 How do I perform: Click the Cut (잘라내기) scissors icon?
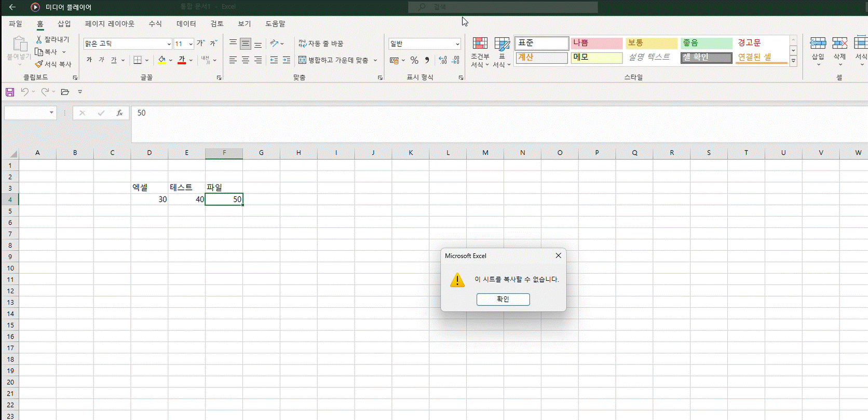(39, 39)
